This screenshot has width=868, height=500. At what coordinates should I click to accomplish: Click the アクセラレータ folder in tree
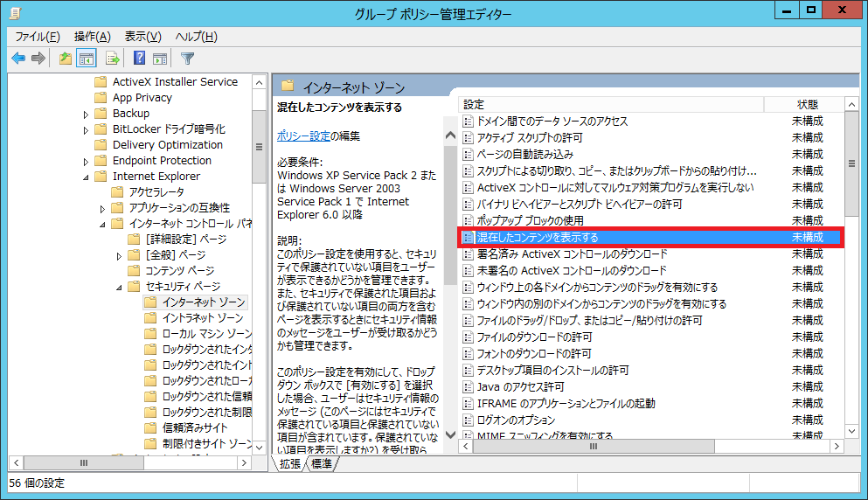[x=156, y=192]
